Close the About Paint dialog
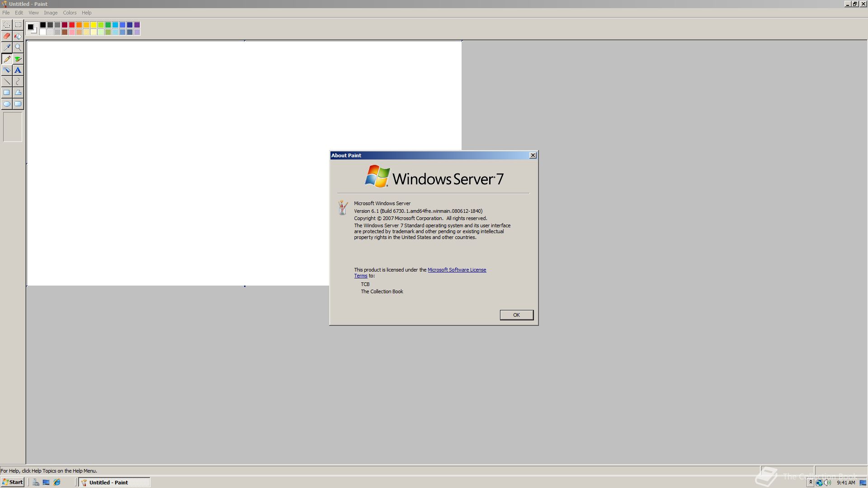Viewport: 868px width, 488px height. pos(533,155)
